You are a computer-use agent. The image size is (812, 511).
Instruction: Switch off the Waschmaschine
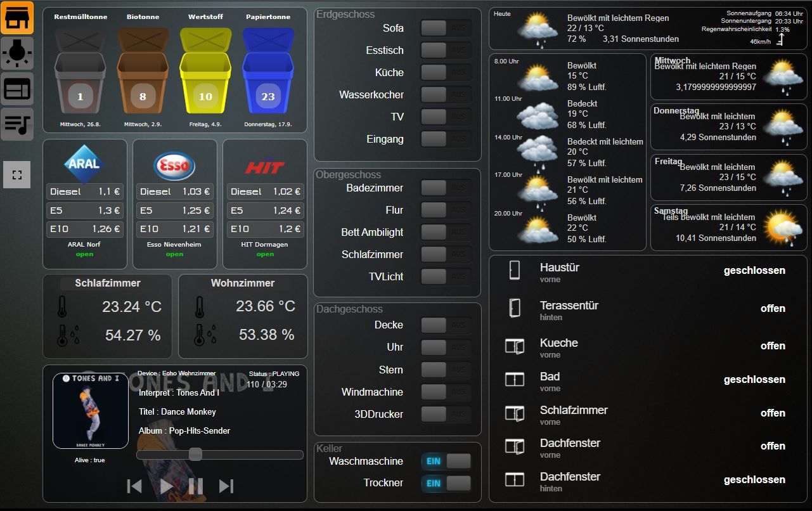pyautogui.click(x=446, y=461)
